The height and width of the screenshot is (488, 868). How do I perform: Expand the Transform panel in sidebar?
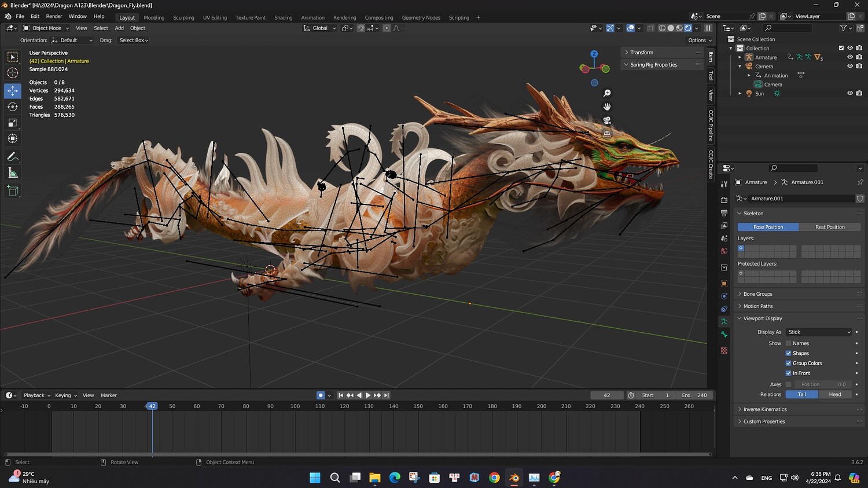pyautogui.click(x=661, y=52)
